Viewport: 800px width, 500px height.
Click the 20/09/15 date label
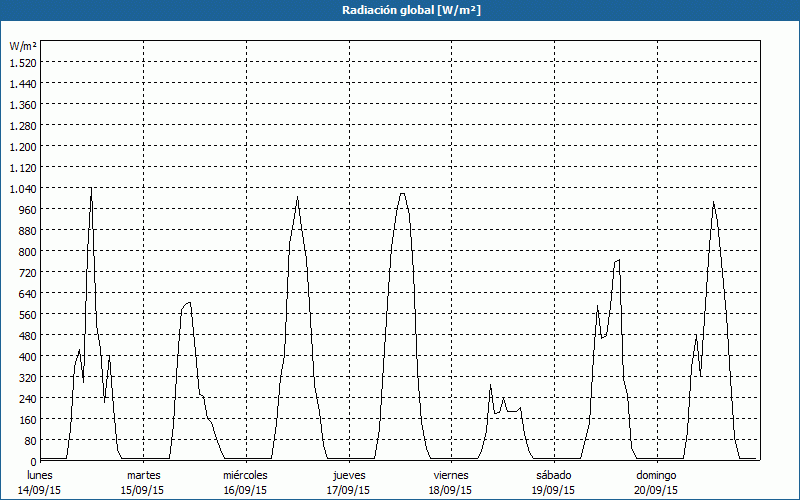pos(656,490)
